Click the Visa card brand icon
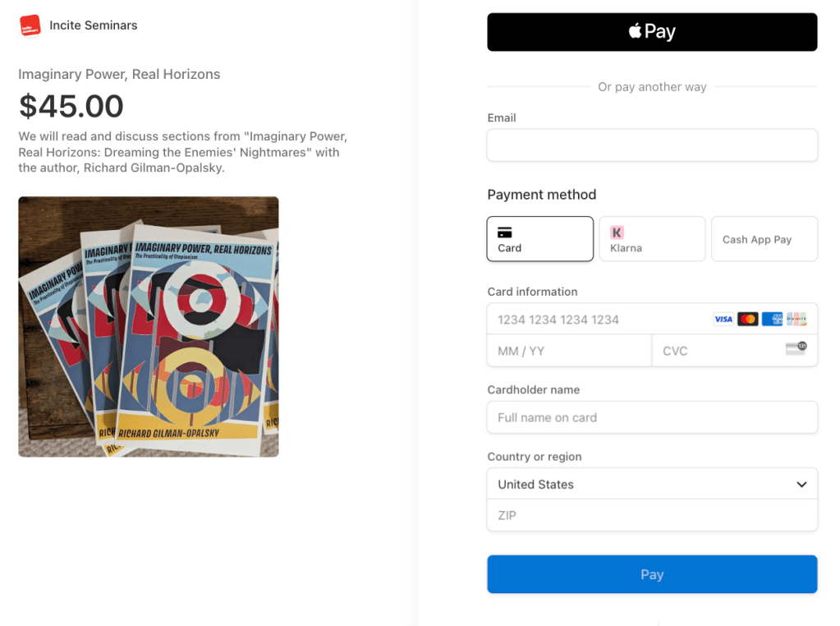 coord(723,320)
